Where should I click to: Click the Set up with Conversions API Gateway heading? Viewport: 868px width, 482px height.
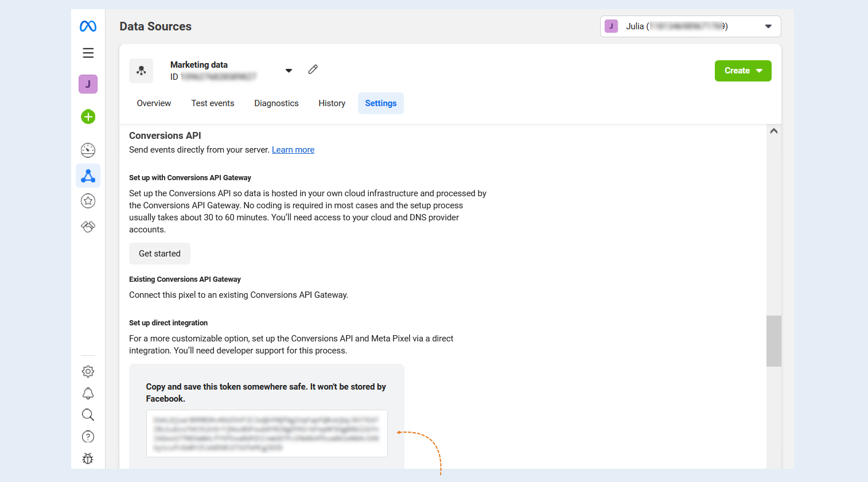[190, 178]
